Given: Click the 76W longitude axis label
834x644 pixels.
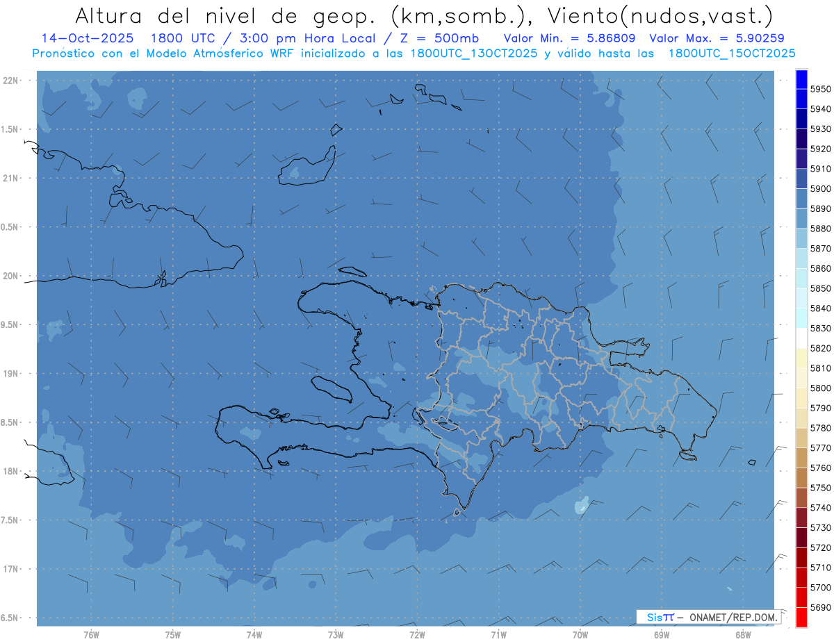Looking at the screenshot, I should 91,635.
